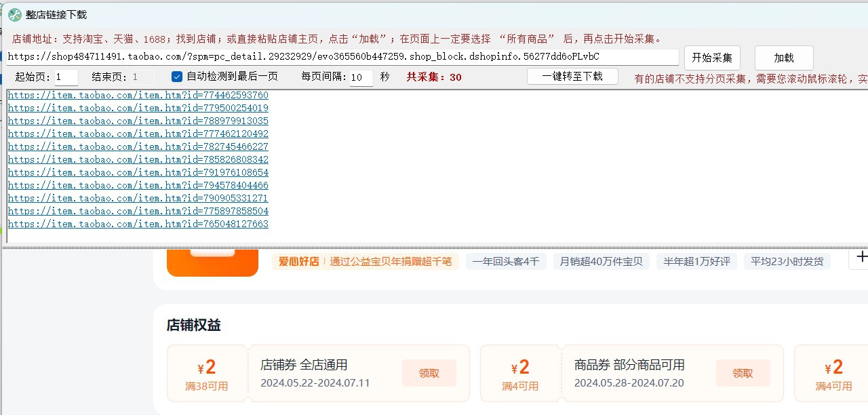The image size is (868, 415).
Task: Click the 加载 button
Action: tap(784, 58)
